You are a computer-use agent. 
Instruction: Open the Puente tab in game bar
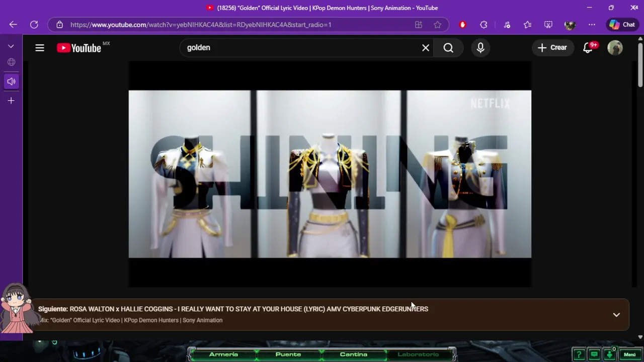click(288, 354)
